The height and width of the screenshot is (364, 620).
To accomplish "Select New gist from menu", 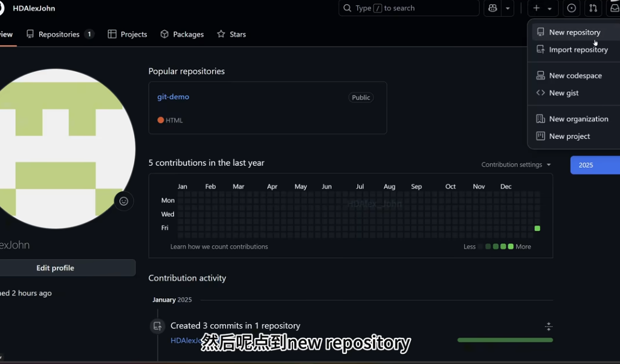I will click(576, 93).
